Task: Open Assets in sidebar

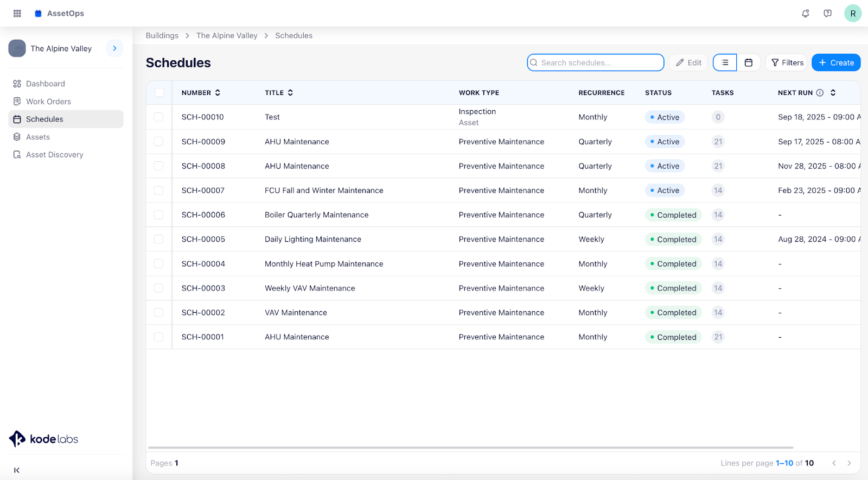Action: click(66, 137)
